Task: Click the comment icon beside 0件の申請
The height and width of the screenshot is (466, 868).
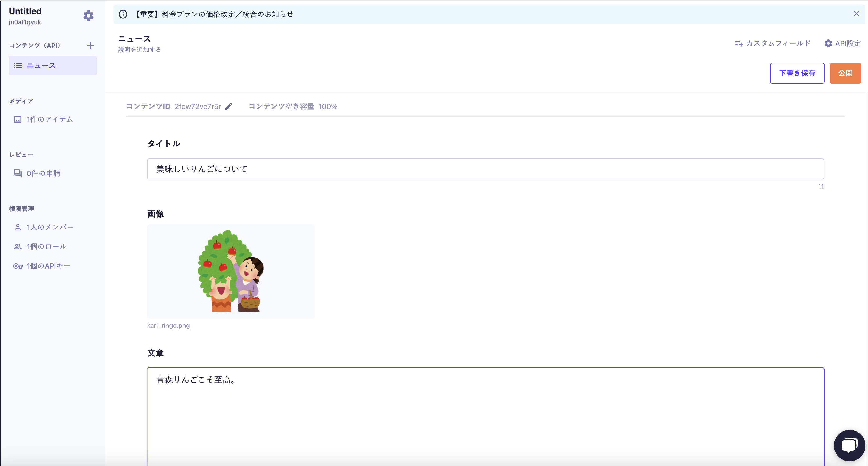Action: 18,173
